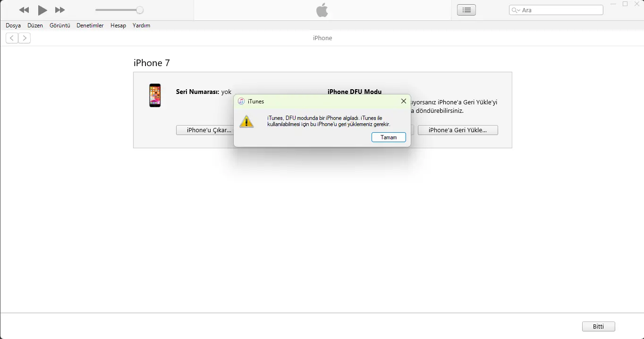Confirm the dialog with Tamam
Image resolution: width=644 pixels, height=339 pixels.
pos(389,137)
